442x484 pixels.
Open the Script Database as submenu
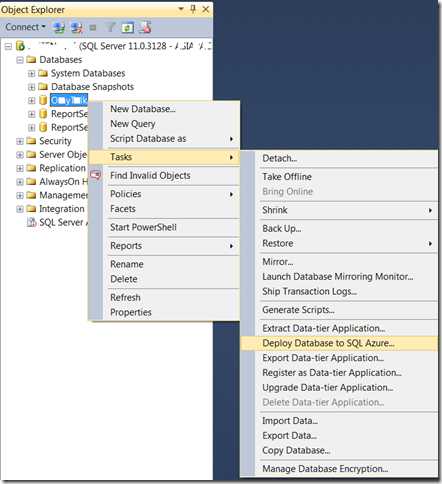[165, 139]
